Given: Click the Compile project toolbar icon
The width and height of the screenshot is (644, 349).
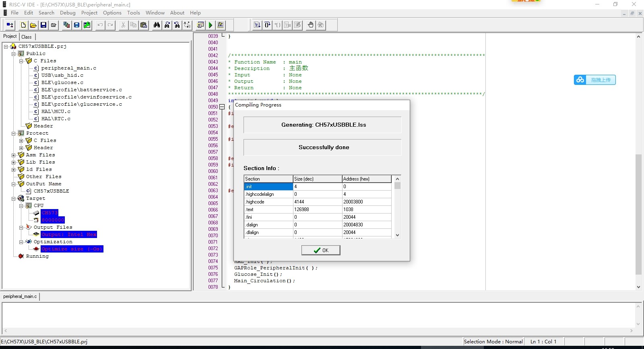Looking at the screenshot, I should 200,25.
